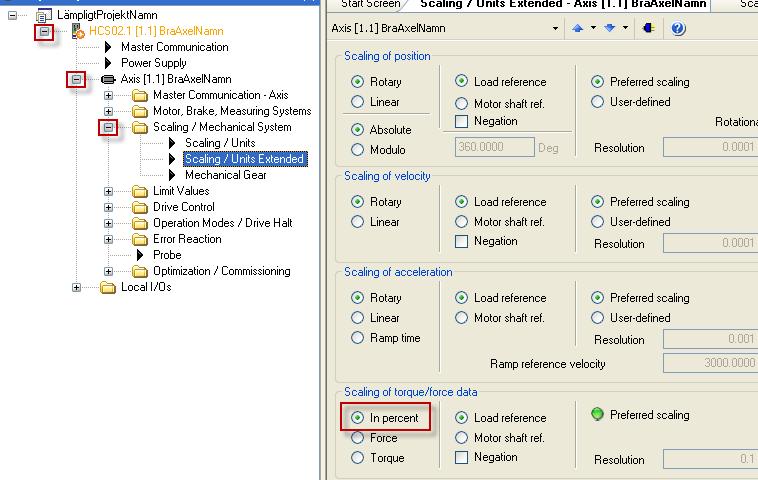Open Master Communication tree item
758x480 pixels.
pyautogui.click(x=175, y=47)
